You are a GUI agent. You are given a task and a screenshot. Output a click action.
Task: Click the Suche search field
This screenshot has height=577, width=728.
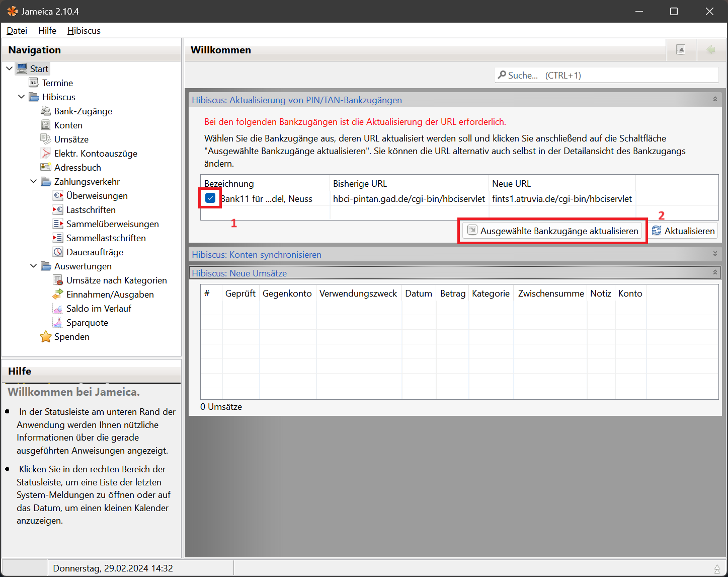tap(607, 75)
